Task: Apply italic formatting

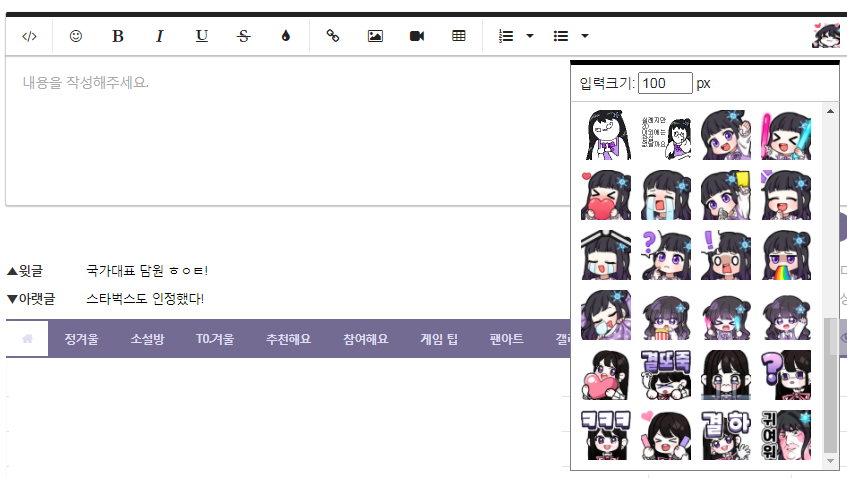Action: (x=159, y=36)
